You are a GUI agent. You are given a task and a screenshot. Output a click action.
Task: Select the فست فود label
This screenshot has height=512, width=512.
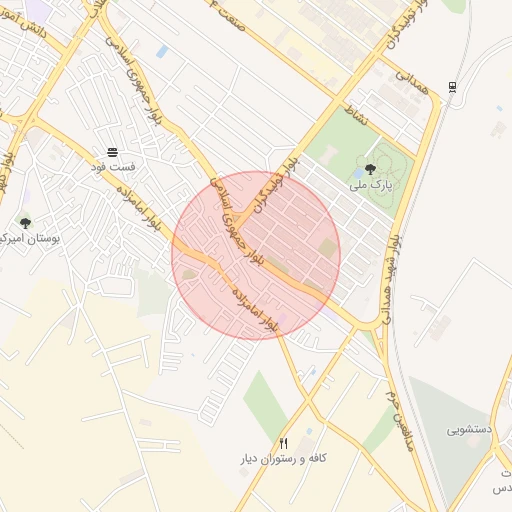coord(113,166)
